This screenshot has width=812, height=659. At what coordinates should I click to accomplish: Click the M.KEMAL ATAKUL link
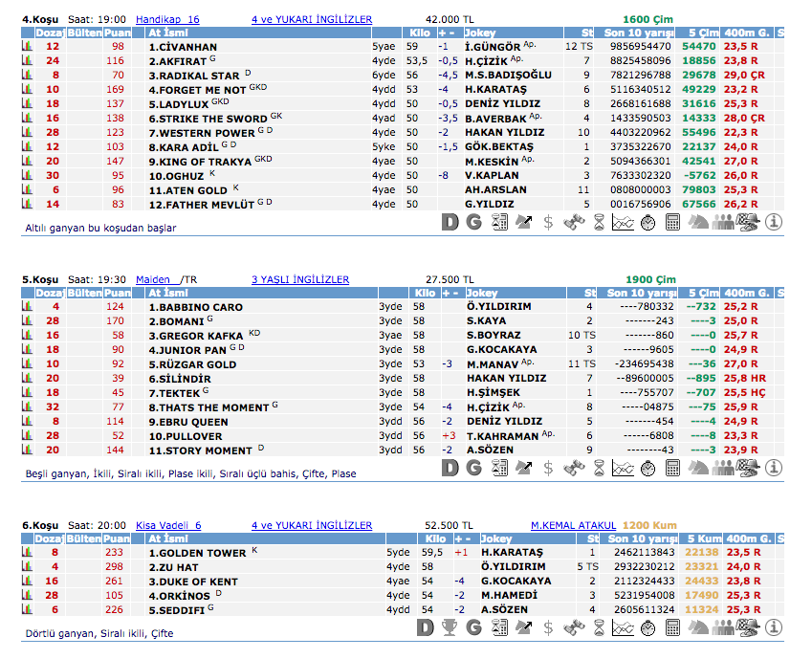pos(573,525)
